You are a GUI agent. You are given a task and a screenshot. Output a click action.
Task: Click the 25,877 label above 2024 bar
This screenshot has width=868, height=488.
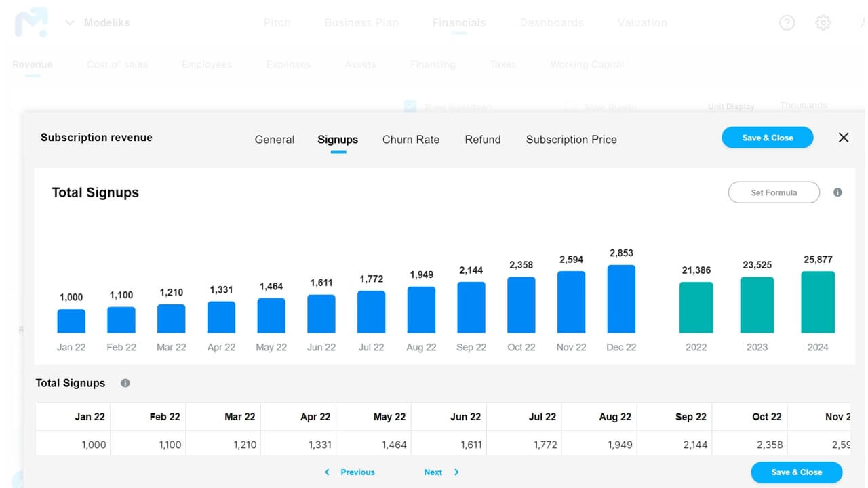pyautogui.click(x=818, y=260)
